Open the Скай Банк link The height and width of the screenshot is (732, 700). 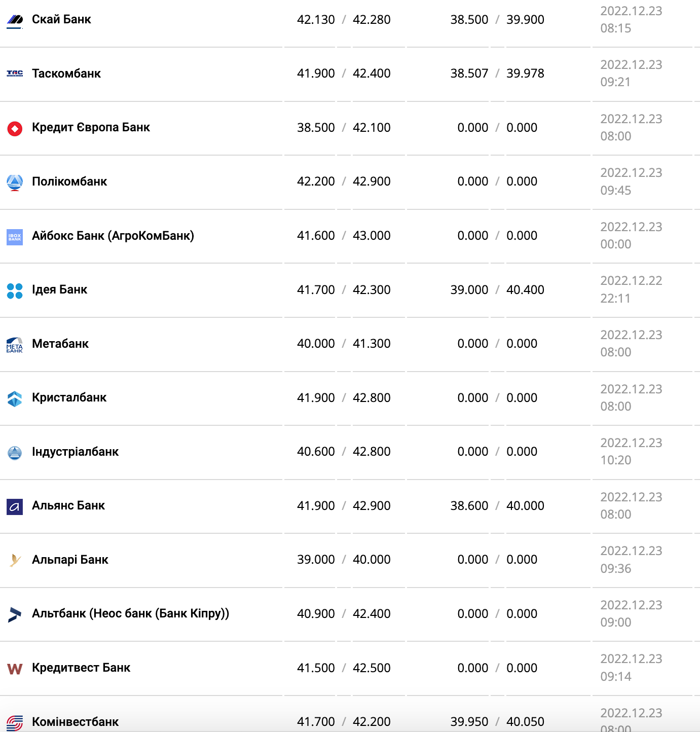(x=61, y=19)
